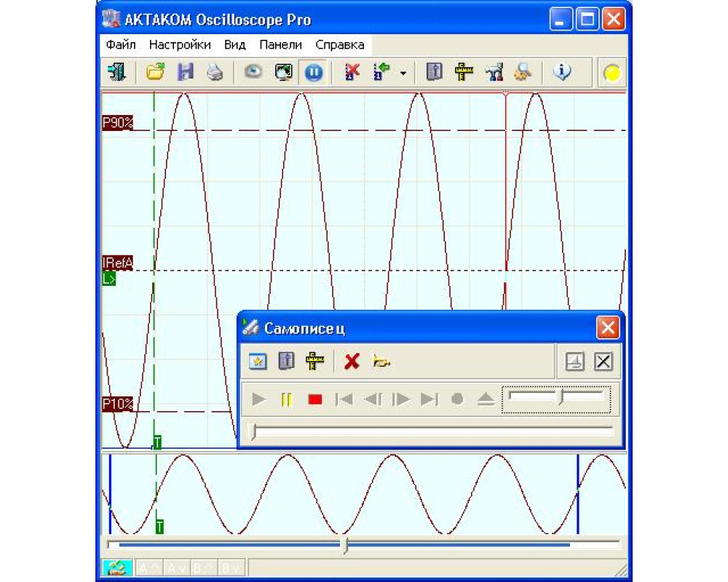This screenshot has width=728, height=582.
Task: Toggle the blue pause acquisition button
Action: [x=313, y=73]
